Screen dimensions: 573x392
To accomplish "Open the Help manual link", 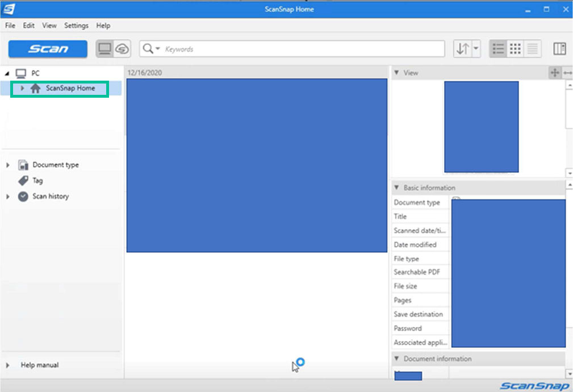I will [39, 365].
